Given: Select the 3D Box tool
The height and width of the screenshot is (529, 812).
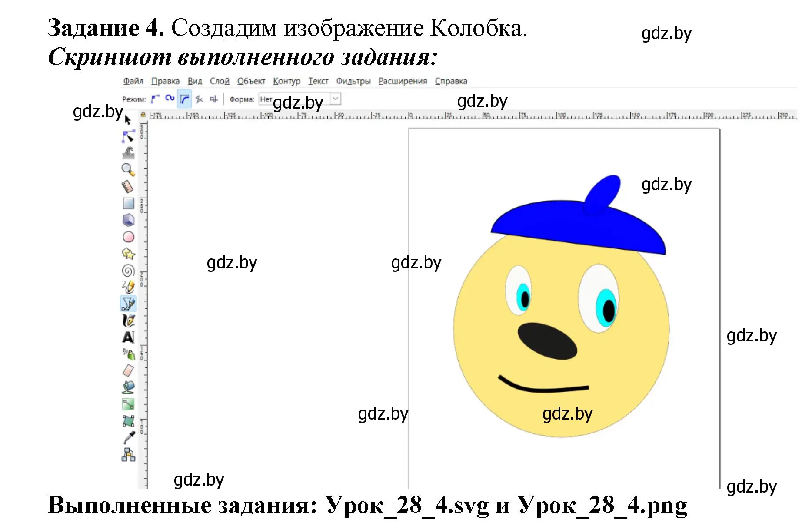Looking at the screenshot, I should tap(128, 220).
